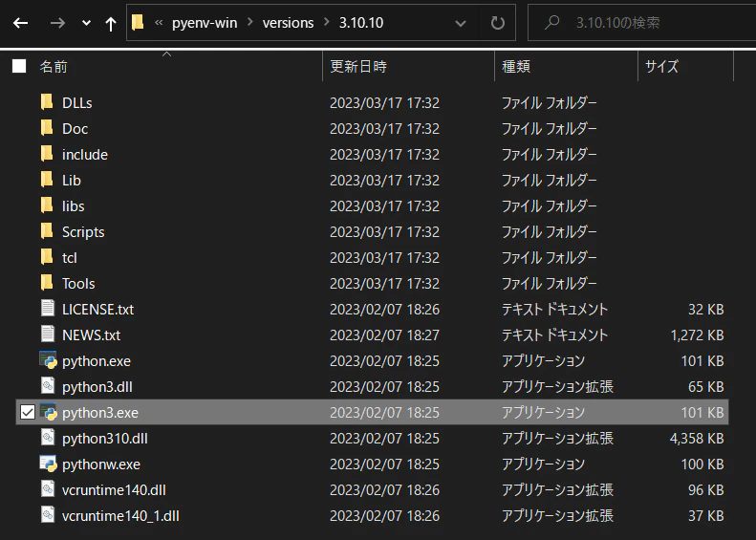Select the include folder icon
The image size is (756, 540).
47,154
